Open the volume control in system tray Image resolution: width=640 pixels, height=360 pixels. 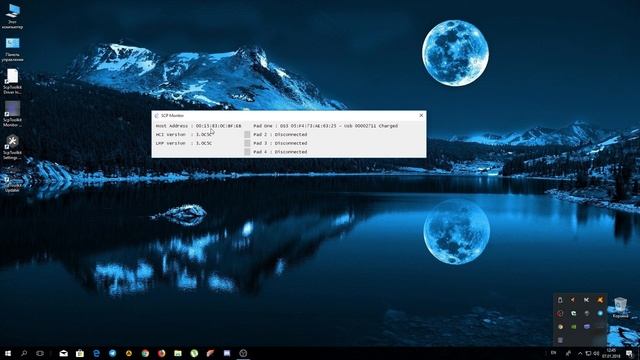(596, 353)
